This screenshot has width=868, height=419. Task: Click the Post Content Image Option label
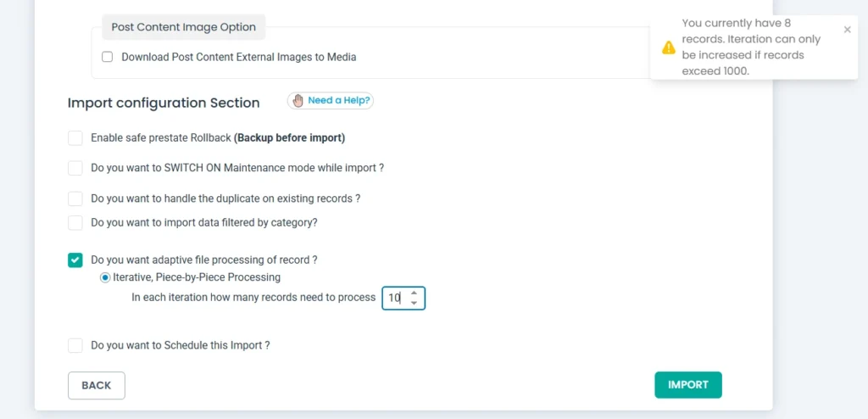pyautogui.click(x=183, y=27)
